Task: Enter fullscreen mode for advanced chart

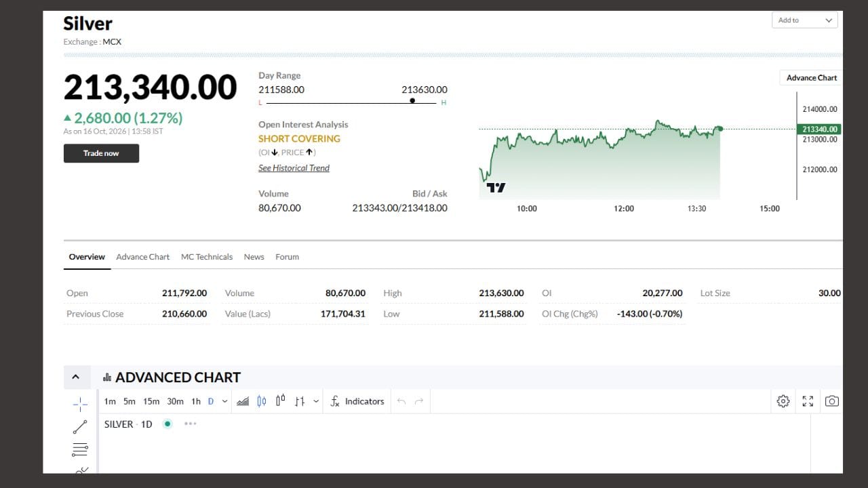Action: pos(808,401)
